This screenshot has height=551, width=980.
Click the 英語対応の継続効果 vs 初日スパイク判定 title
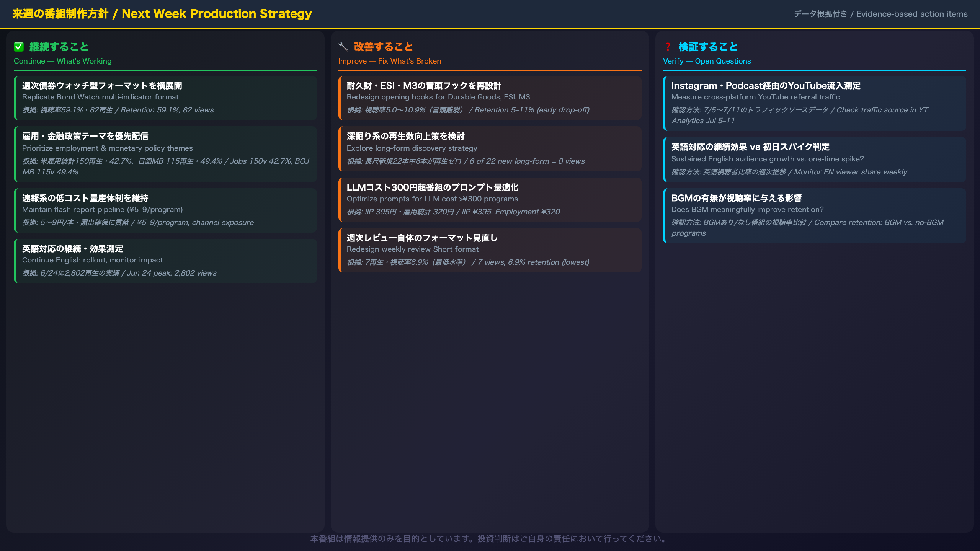(x=750, y=147)
